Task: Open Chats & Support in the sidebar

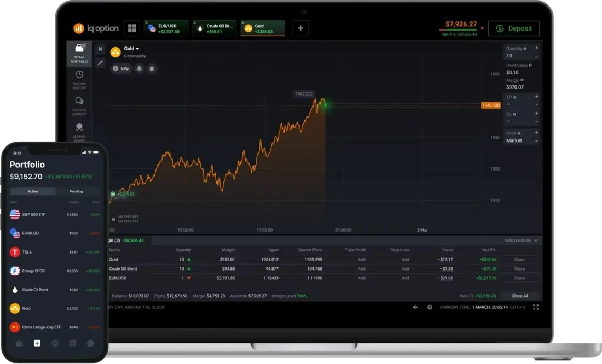Action: (79, 106)
